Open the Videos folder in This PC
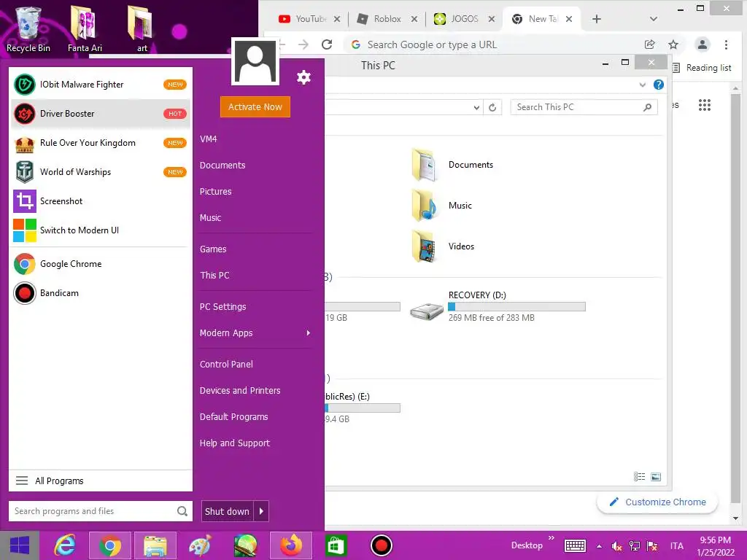747x560 pixels. [443, 246]
